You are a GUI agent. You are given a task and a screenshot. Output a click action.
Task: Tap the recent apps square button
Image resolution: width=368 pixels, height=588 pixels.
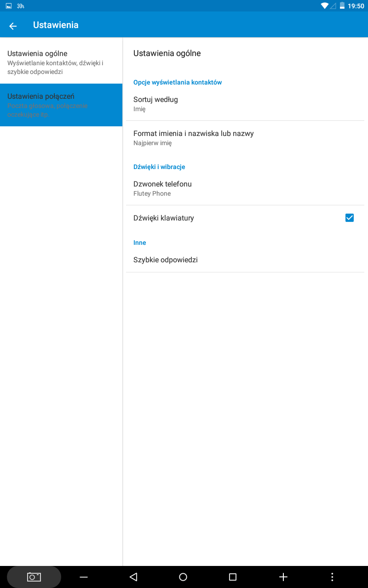click(x=233, y=577)
